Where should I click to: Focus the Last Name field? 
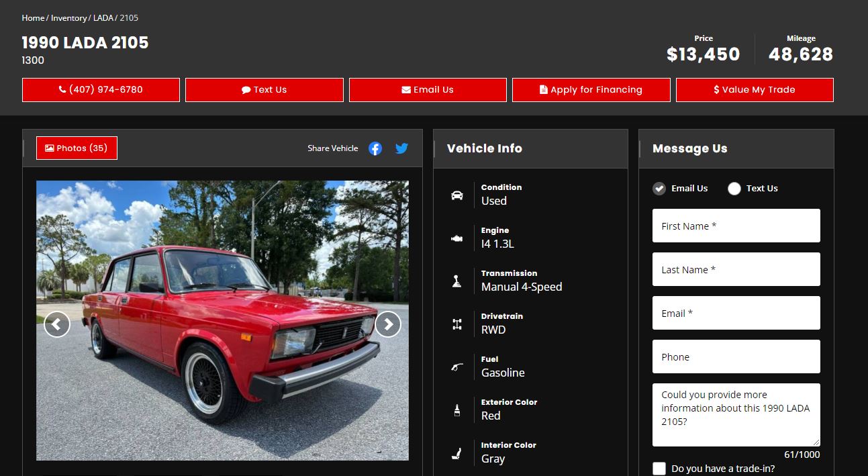click(x=736, y=269)
